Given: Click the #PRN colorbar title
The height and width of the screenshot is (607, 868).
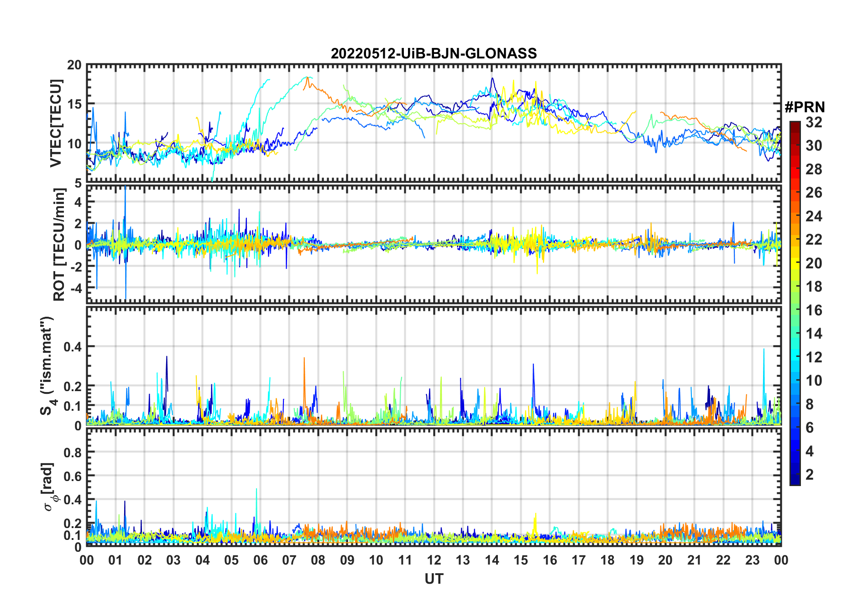Looking at the screenshot, I should tap(805, 107).
